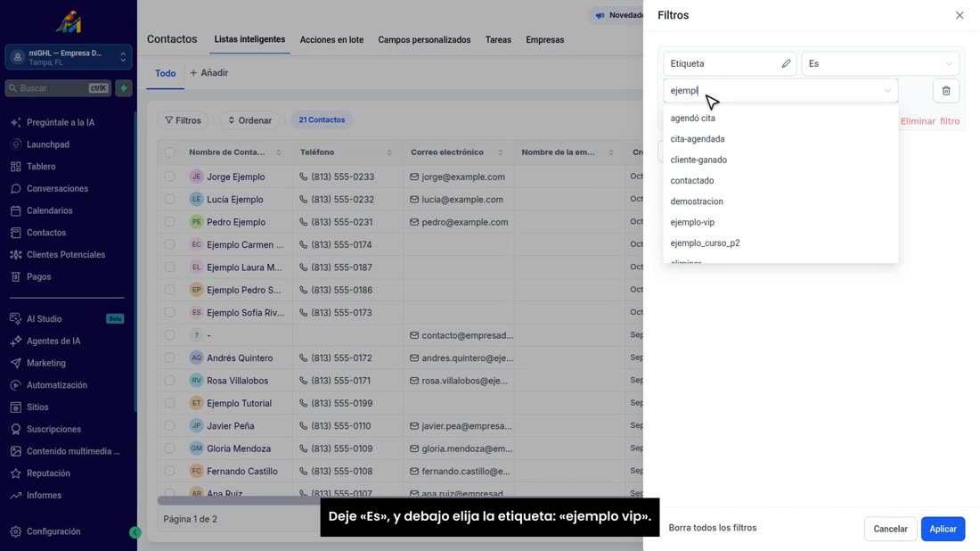Open Automatización icon in sidebar
980x551 pixels.
[16, 385]
